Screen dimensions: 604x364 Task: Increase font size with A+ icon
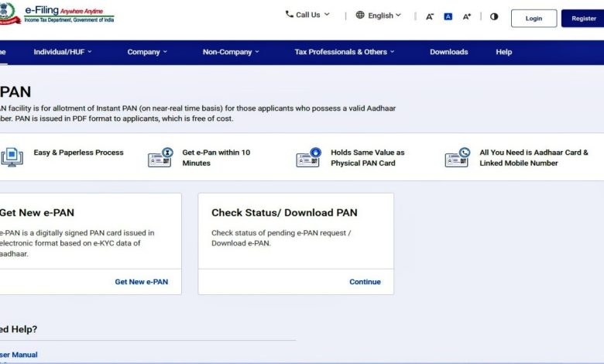(467, 16)
